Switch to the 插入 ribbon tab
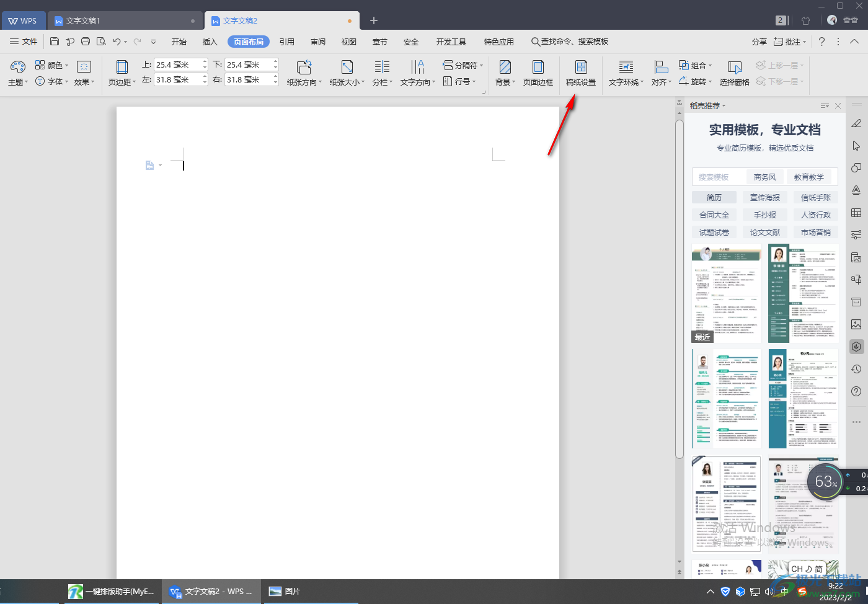Screen dimensions: 868x604 click(210, 42)
